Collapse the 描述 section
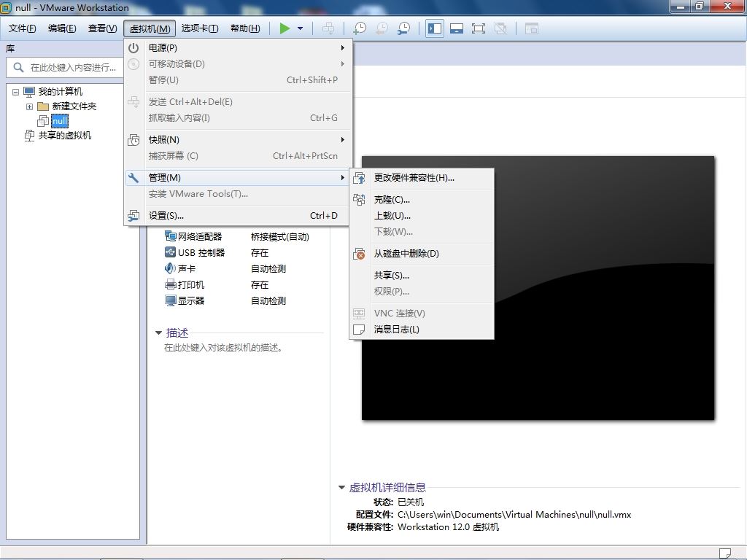The height and width of the screenshot is (560, 747). (x=158, y=332)
